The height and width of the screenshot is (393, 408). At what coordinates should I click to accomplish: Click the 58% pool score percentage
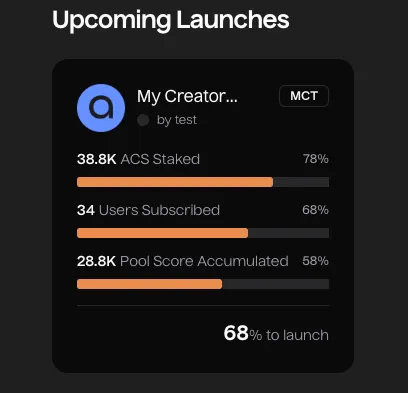[x=315, y=261]
